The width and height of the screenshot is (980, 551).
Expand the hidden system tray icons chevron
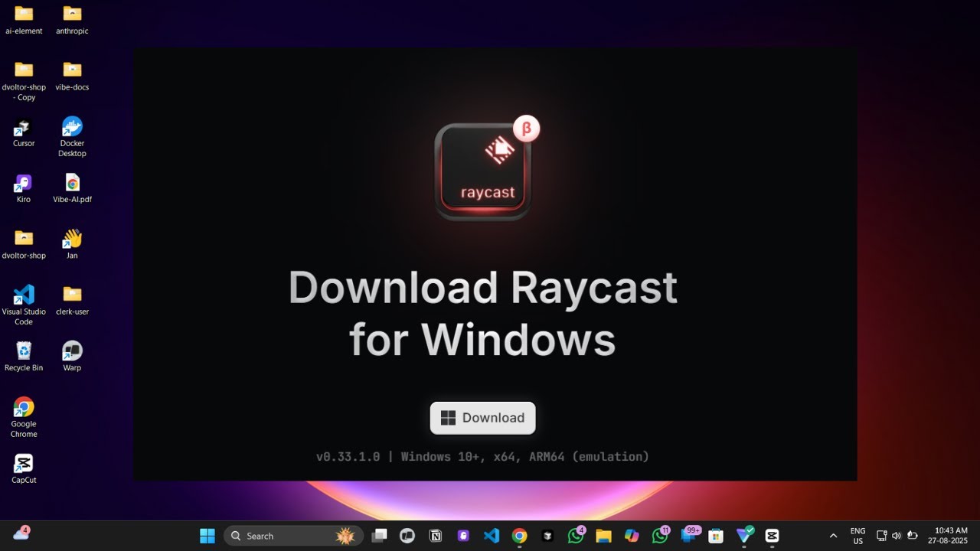pos(833,536)
